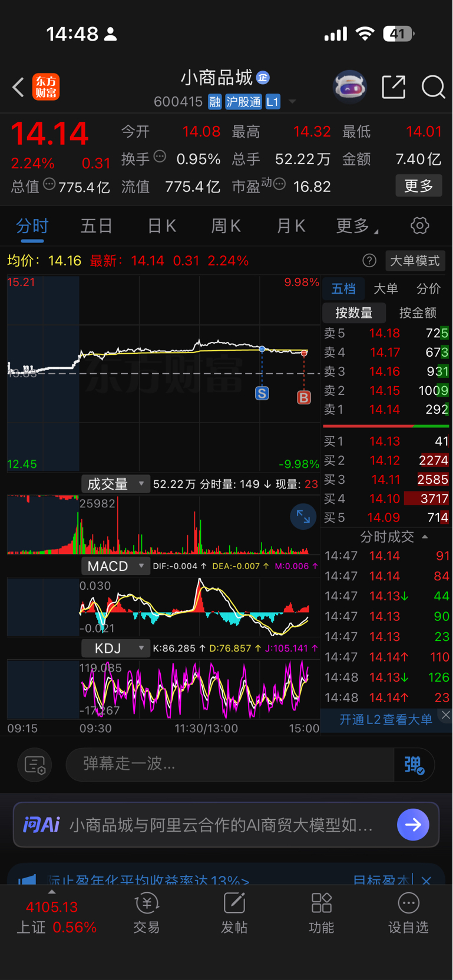This screenshot has width=453, height=980.
Task: Toggle 大单模式 button
Action: pos(415,261)
